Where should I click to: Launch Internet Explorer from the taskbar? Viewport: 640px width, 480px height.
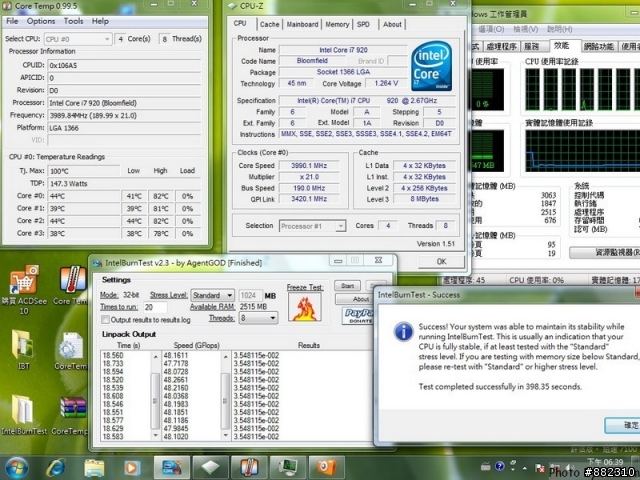[x=56, y=468]
